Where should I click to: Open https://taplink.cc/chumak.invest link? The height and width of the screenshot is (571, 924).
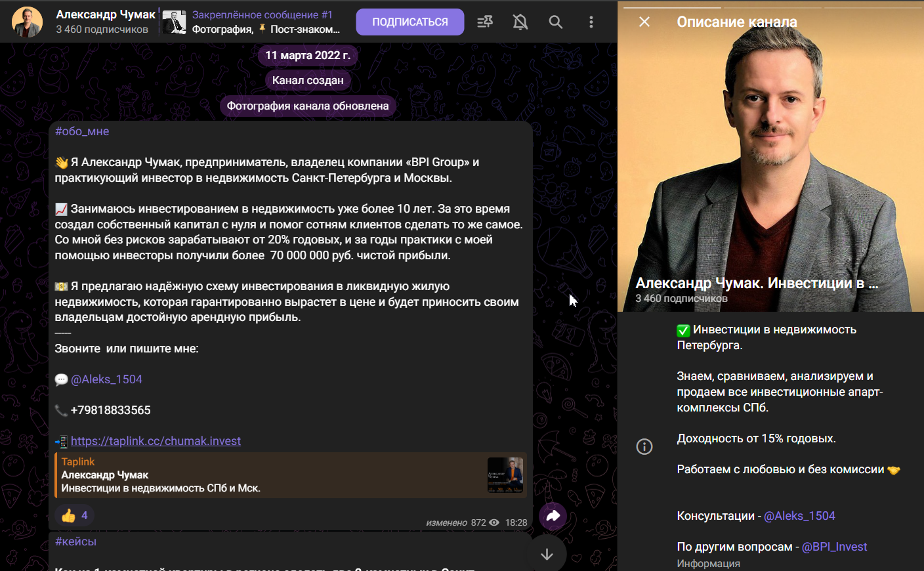[156, 441]
